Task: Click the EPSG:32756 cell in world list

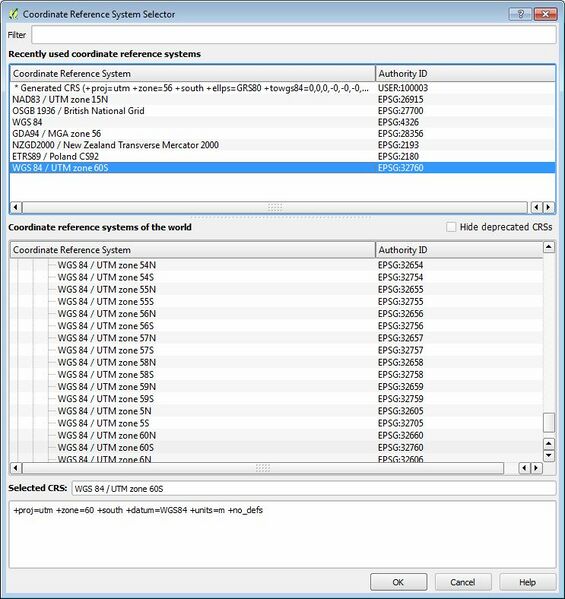Action: click(400, 326)
